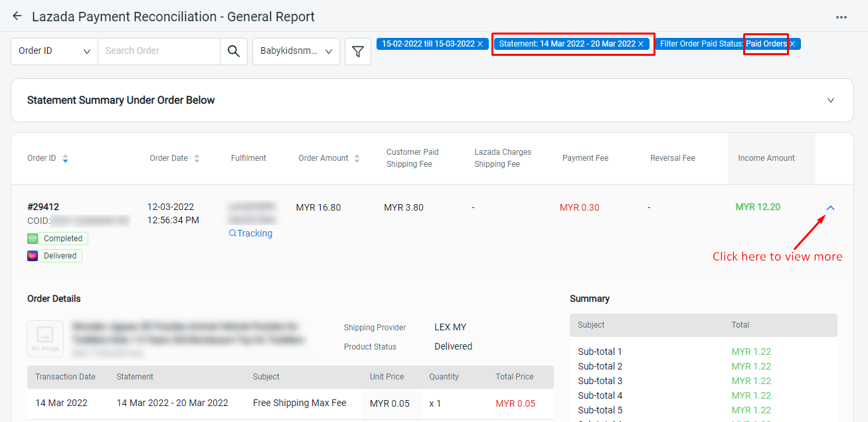Go back using the left arrow icon
Screen dimensions: 868x422
coord(17,16)
